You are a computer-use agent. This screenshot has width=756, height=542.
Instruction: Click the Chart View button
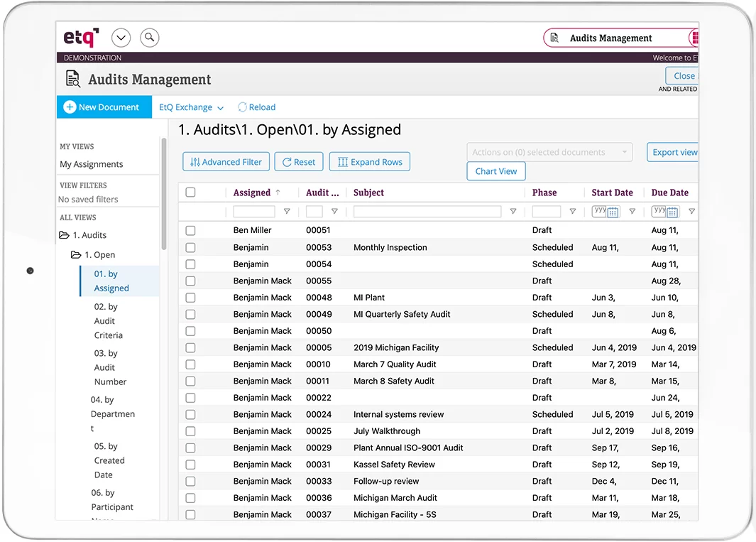tap(496, 171)
